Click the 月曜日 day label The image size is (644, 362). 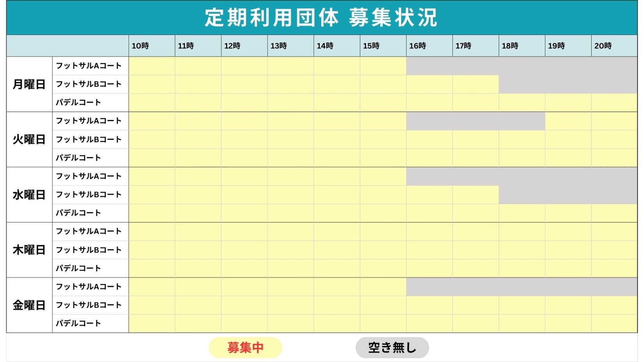tap(29, 84)
